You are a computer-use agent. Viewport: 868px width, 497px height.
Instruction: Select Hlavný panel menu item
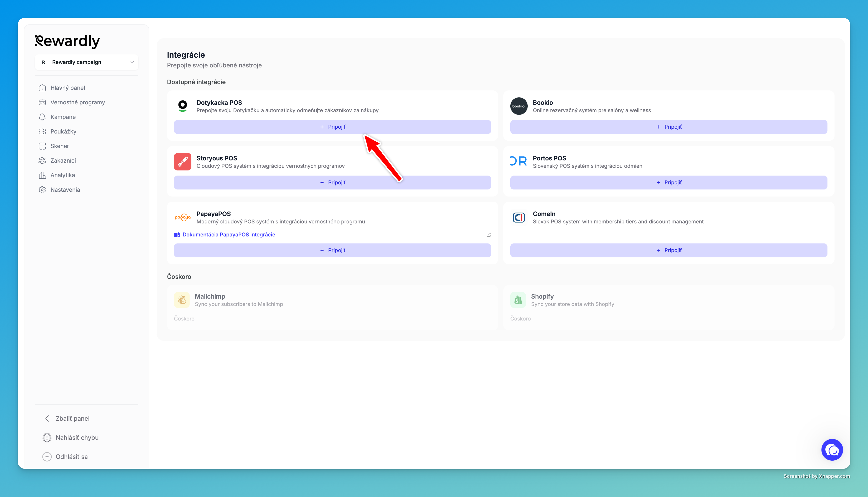(68, 88)
